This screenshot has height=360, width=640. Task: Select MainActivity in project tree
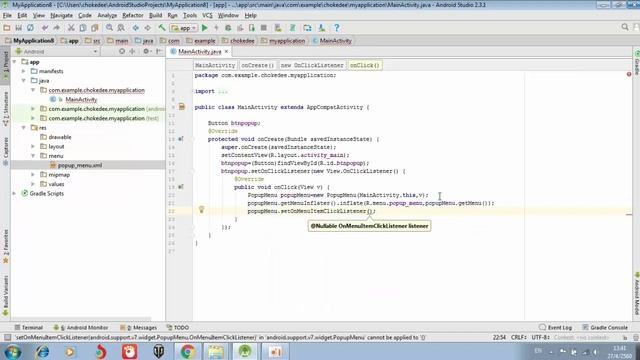point(81,100)
